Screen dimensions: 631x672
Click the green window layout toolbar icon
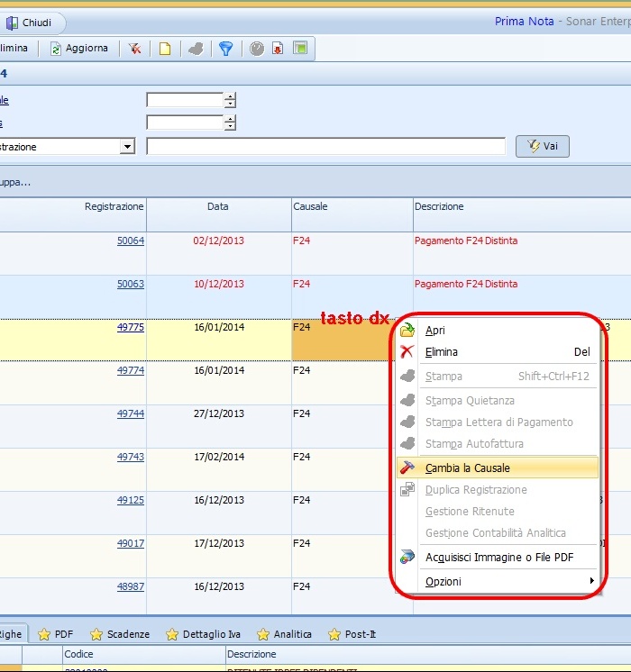point(300,49)
